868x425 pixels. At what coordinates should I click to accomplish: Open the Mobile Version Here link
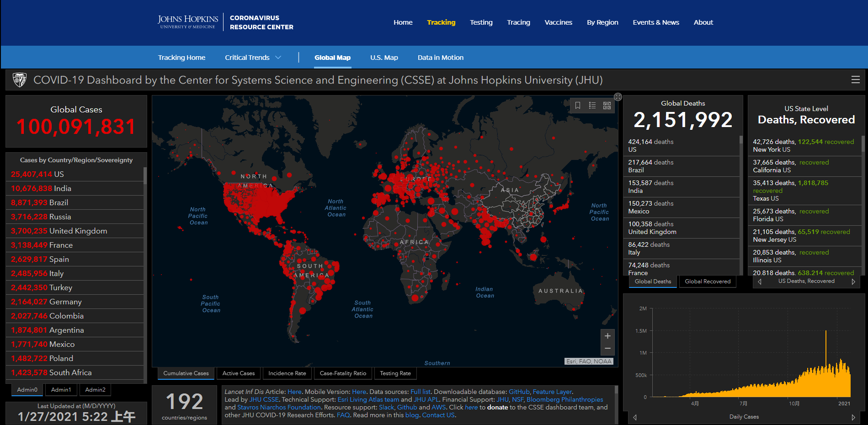tap(359, 392)
